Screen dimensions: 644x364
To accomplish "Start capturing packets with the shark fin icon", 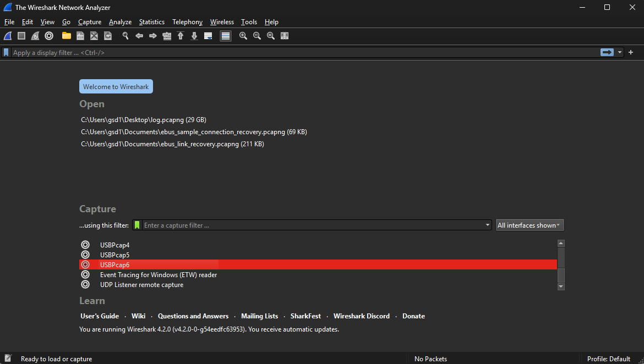I will pyautogui.click(x=8, y=36).
